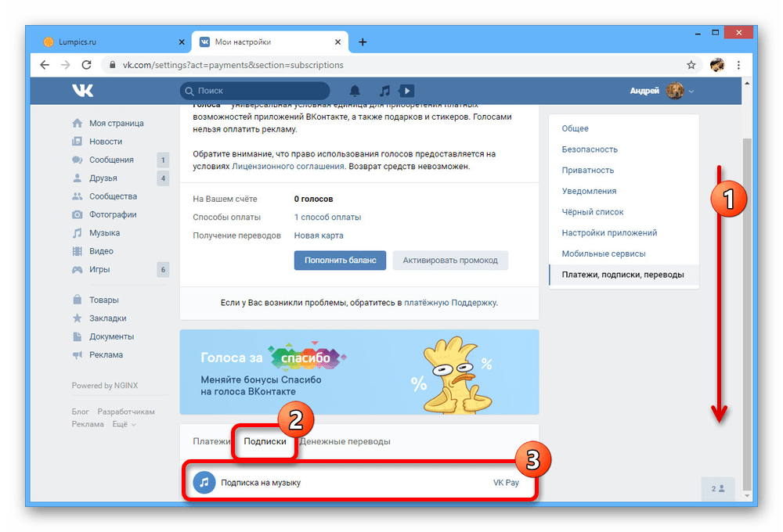This screenshot has width=783, height=532.
Task: Click the Сообщения unread counter badge
Action: [163, 160]
